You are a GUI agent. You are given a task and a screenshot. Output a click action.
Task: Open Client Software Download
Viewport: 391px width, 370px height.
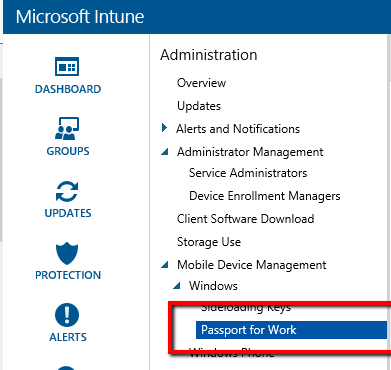pos(246,219)
